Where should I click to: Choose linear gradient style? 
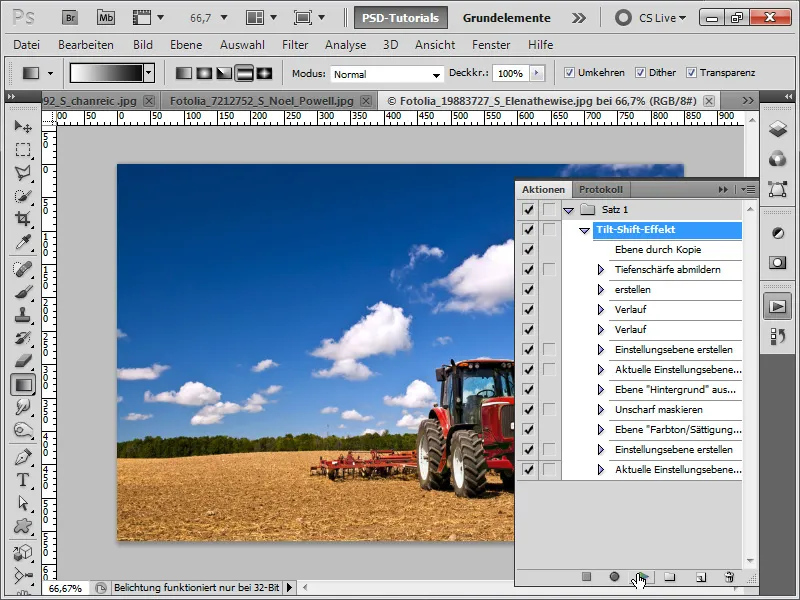tap(184, 73)
